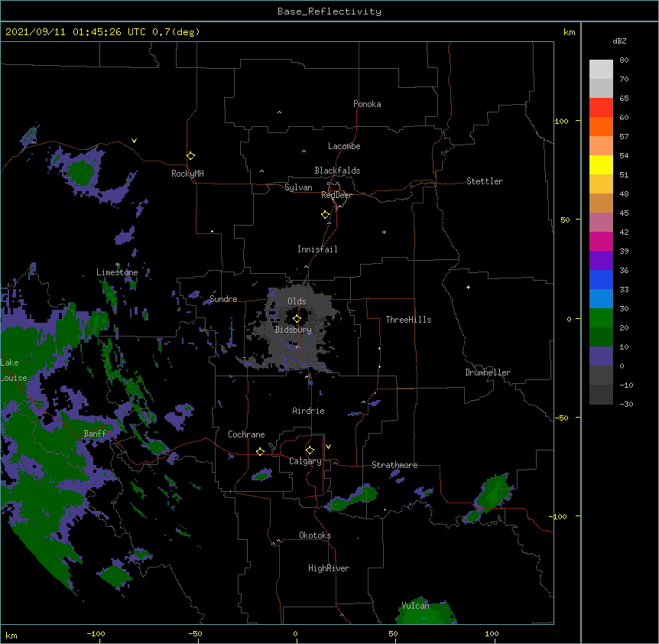
Task: Click the white caret marker west of Ponoka
Action: 279,112
